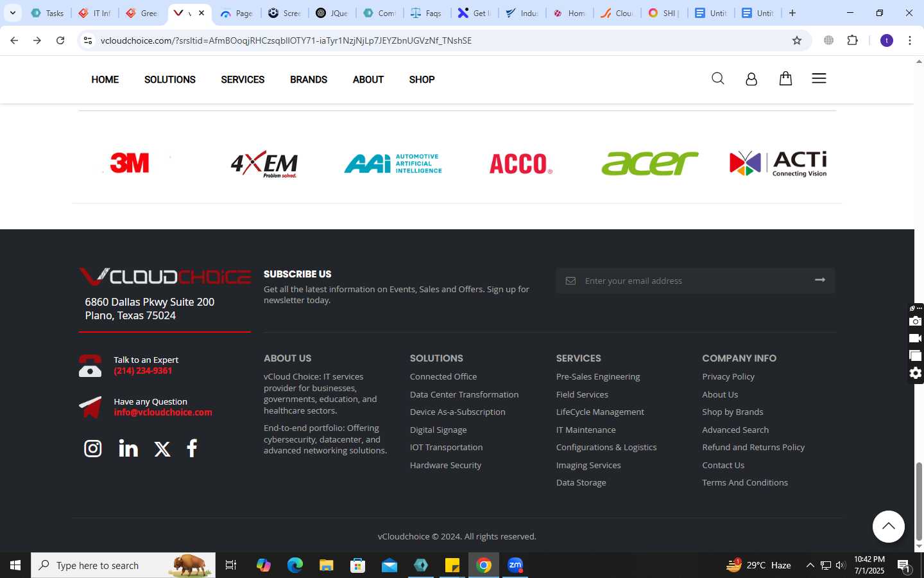
Task: Visit the Facebook icon in footer
Action: pyautogui.click(x=192, y=448)
